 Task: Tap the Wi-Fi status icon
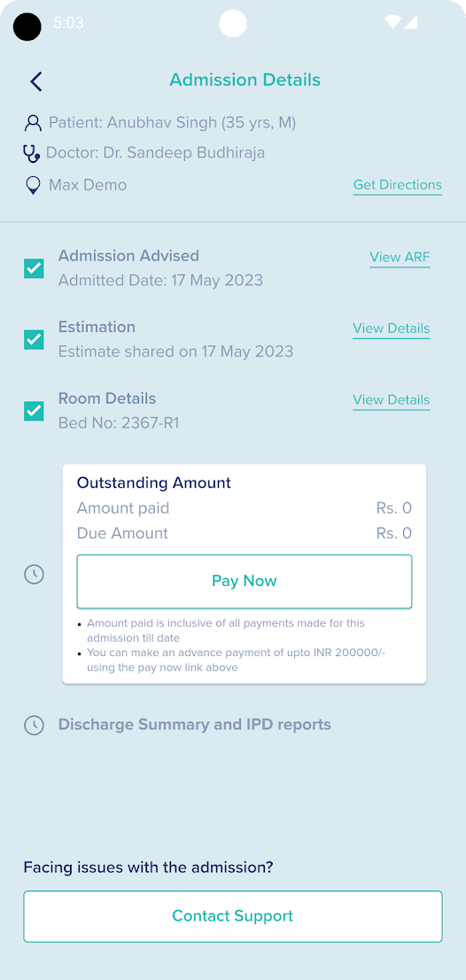tap(392, 22)
